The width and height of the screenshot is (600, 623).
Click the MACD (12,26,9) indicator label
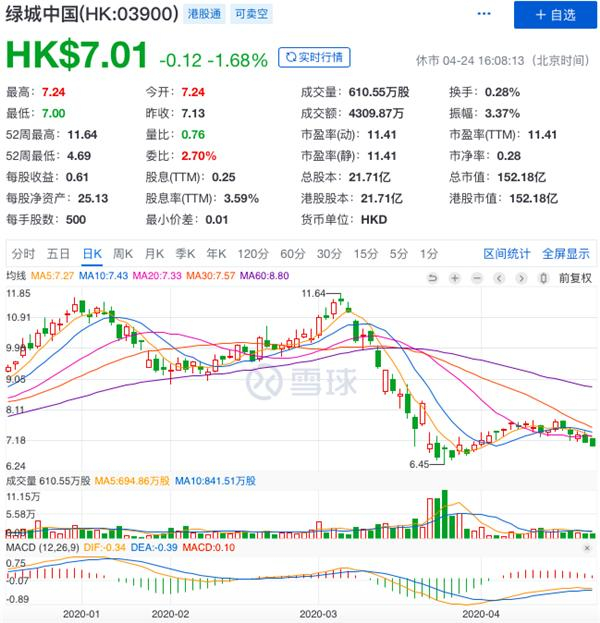43,548
